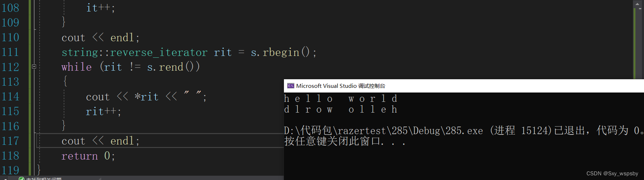This screenshot has width=644, height=180.
Task: Click 'rit++;' on line 115
Action: [x=103, y=112]
